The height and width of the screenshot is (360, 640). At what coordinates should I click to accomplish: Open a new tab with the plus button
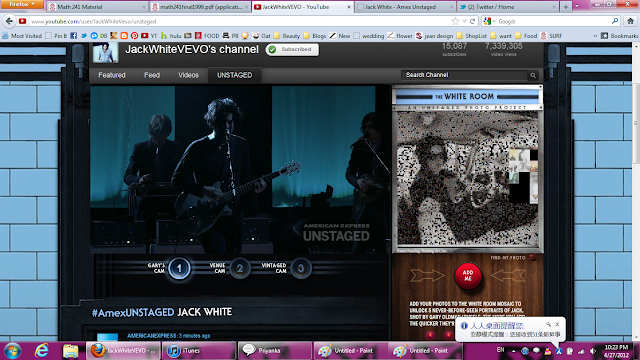click(566, 7)
